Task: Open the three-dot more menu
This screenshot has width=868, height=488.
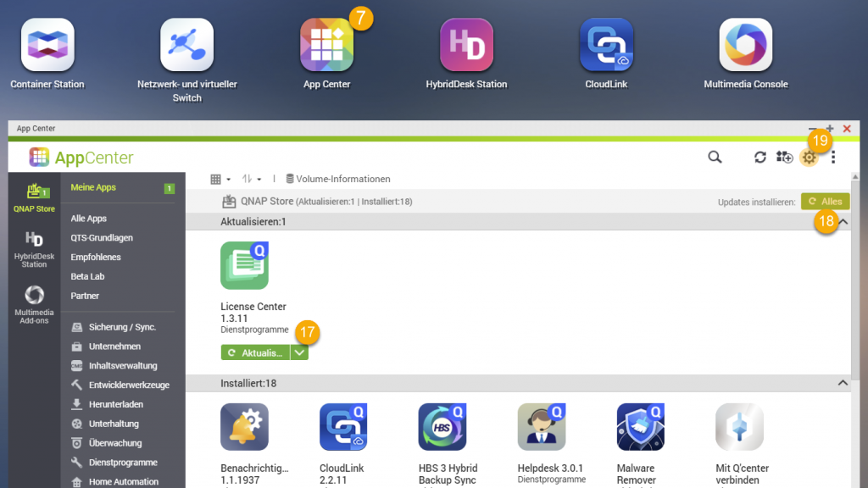Action: [833, 157]
